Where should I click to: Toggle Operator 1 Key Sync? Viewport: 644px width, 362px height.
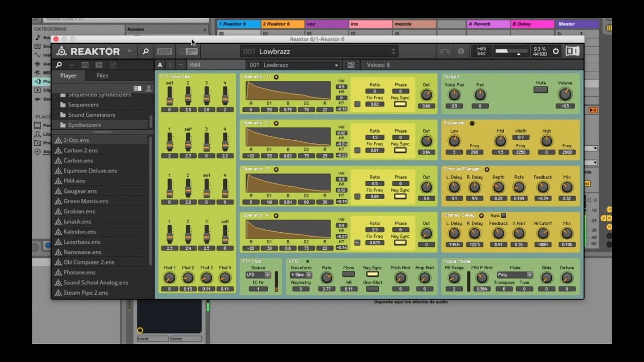click(400, 104)
